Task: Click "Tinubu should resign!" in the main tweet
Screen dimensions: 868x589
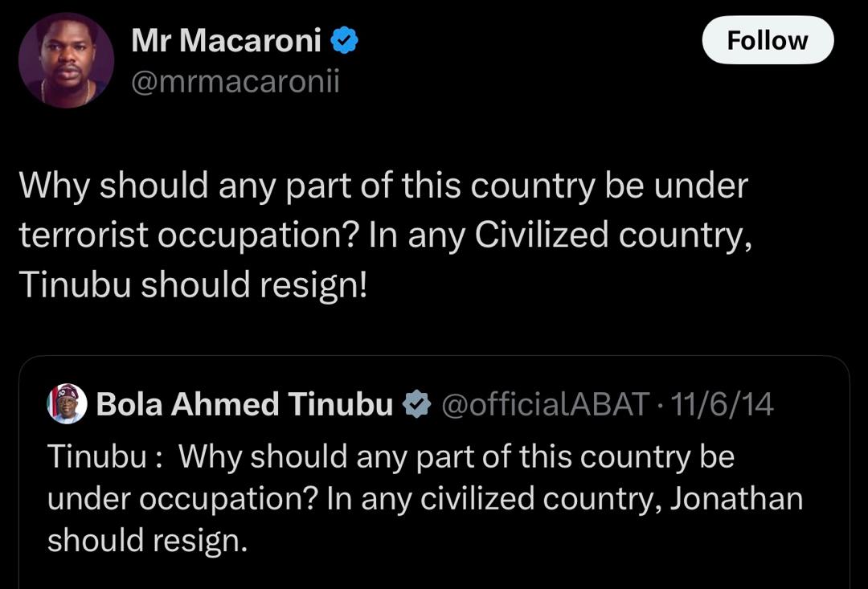Action: point(192,284)
